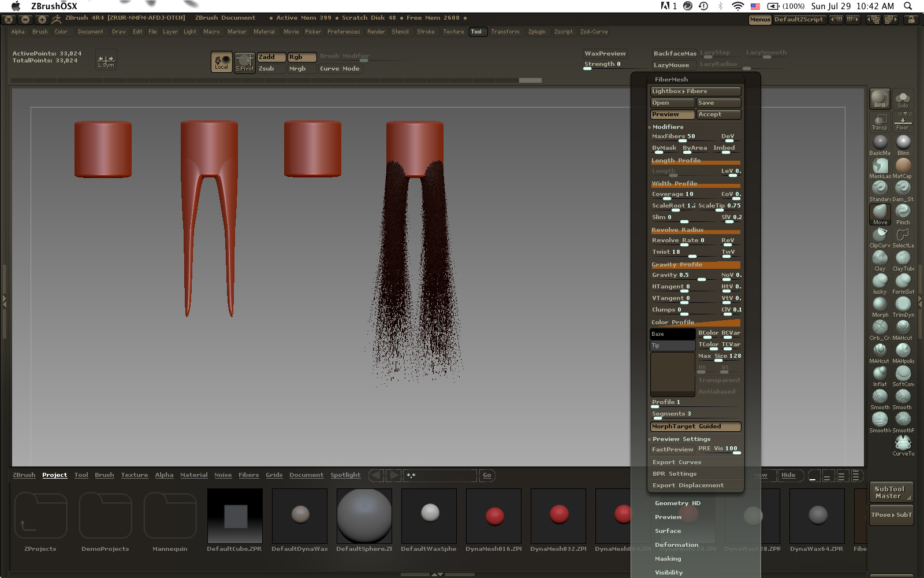Open the Wi-Fi status menu
The height and width of the screenshot is (578, 924).
tap(737, 6)
